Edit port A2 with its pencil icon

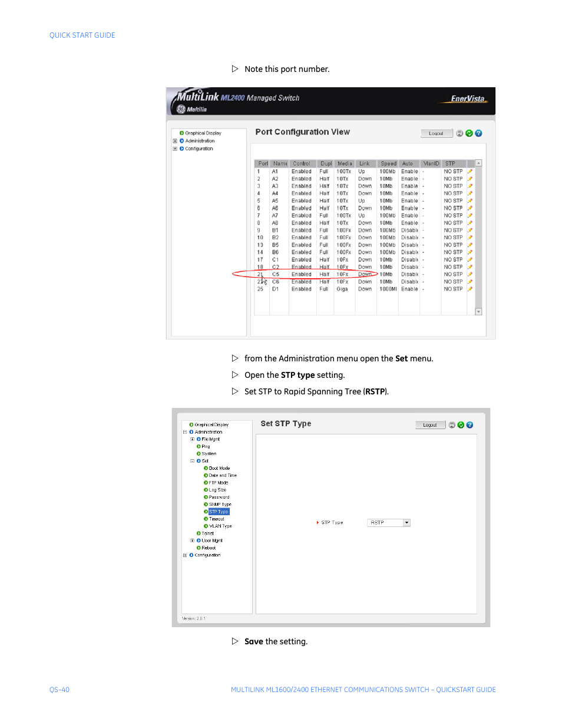[x=470, y=179]
